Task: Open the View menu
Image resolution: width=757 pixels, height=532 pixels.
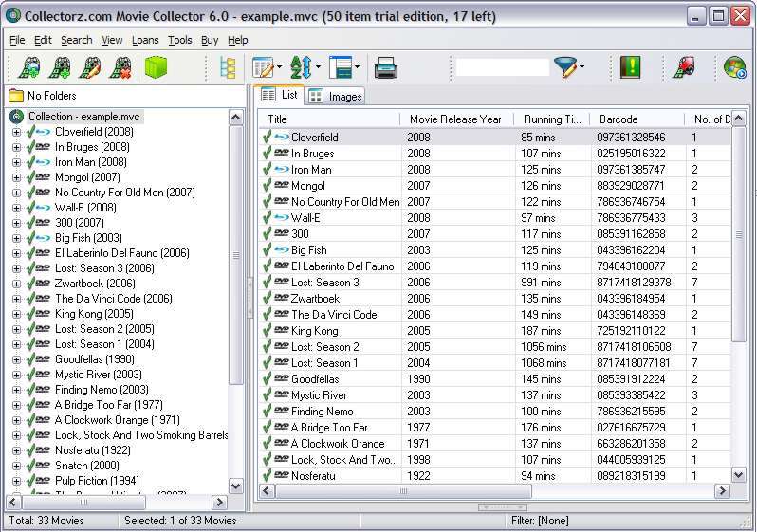Action: pos(112,40)
